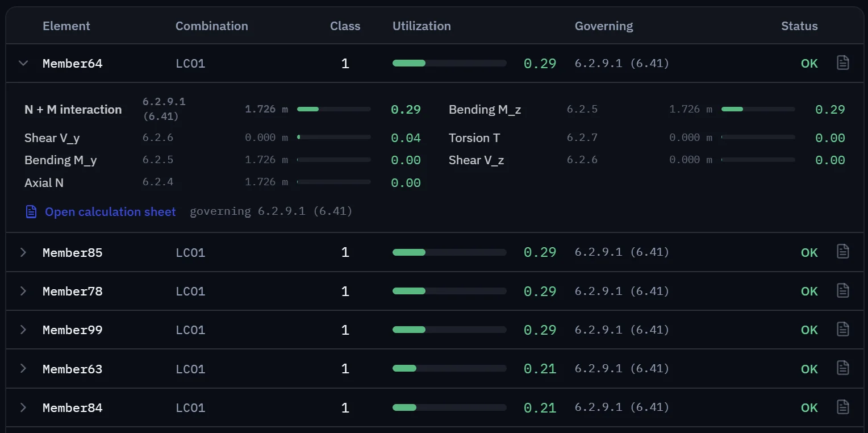Expand the Member99 row
868x433 pixels.
pyautogui.click(x=23, y=330)
